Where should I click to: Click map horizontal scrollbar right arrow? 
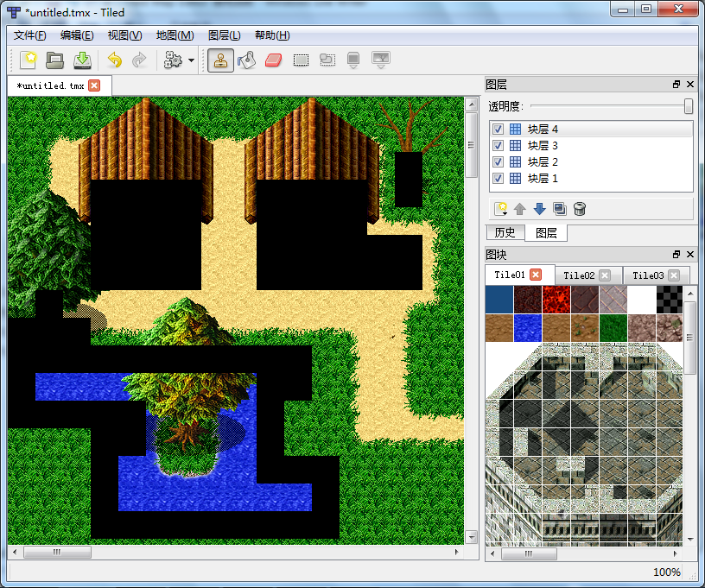[x=457, y=552]
